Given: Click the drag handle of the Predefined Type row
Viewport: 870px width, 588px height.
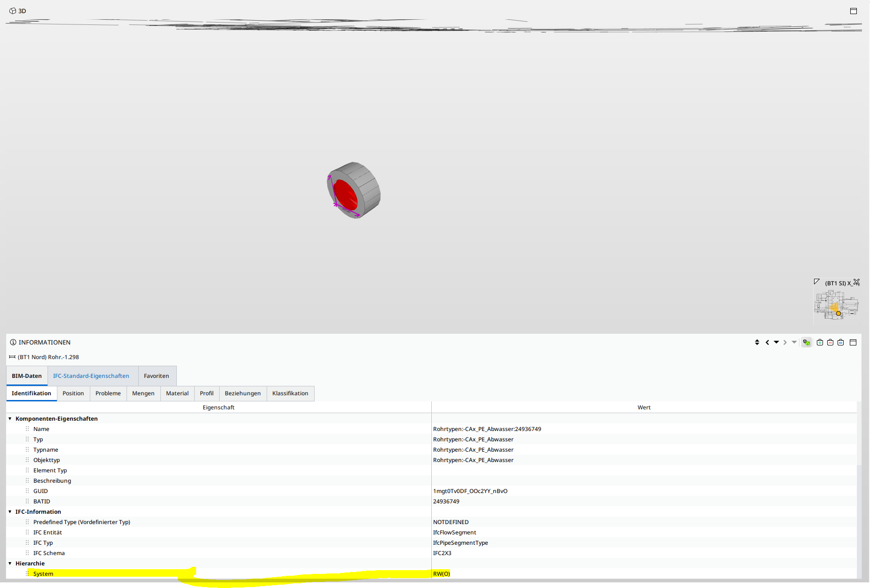Looking at the screenshot, I should point(27,522).
